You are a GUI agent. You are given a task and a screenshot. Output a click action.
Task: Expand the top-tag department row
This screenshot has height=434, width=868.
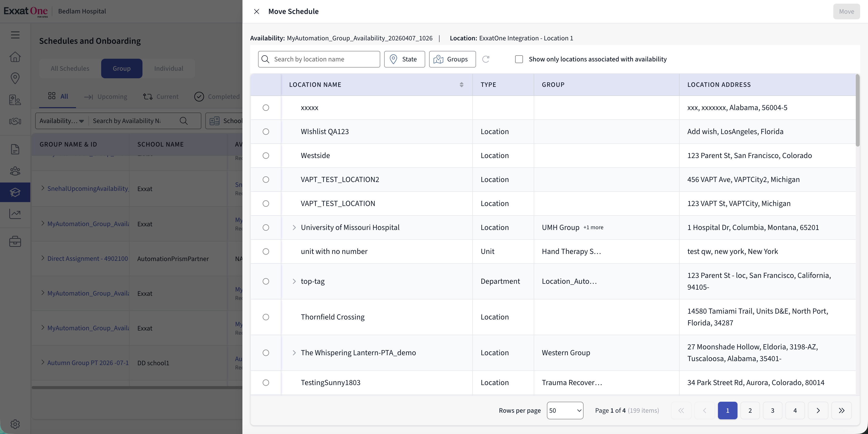point(294,281)
